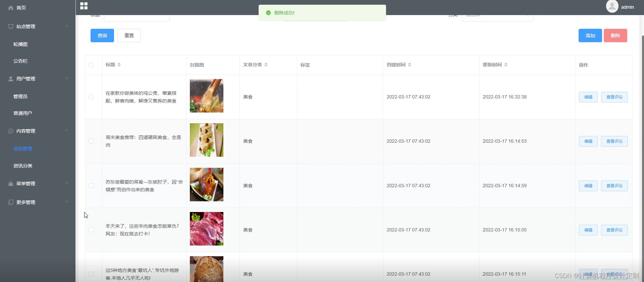The width and height of the screenshot is (644, 282).
Task: Expand the 菜单管理 menu chevron
Action: pos(67,183)
